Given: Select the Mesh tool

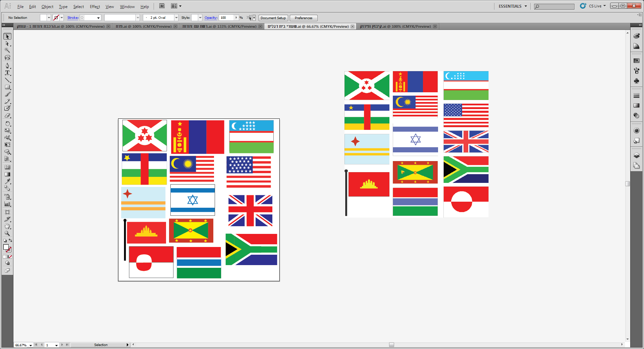Looking at the screenshot, I should [7, 167].
